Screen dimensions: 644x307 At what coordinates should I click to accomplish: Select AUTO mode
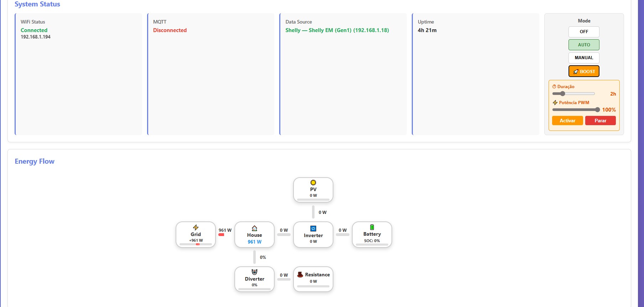click(584, 45)
